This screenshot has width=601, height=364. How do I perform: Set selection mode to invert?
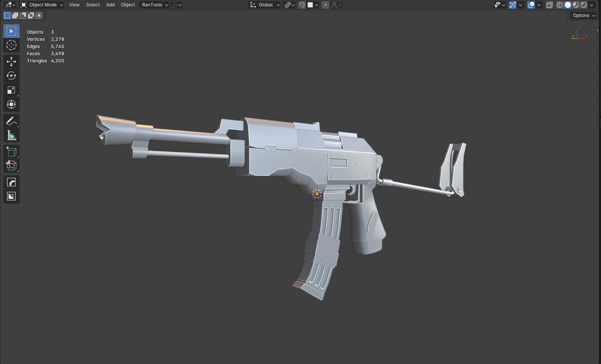tap(31, 15)
